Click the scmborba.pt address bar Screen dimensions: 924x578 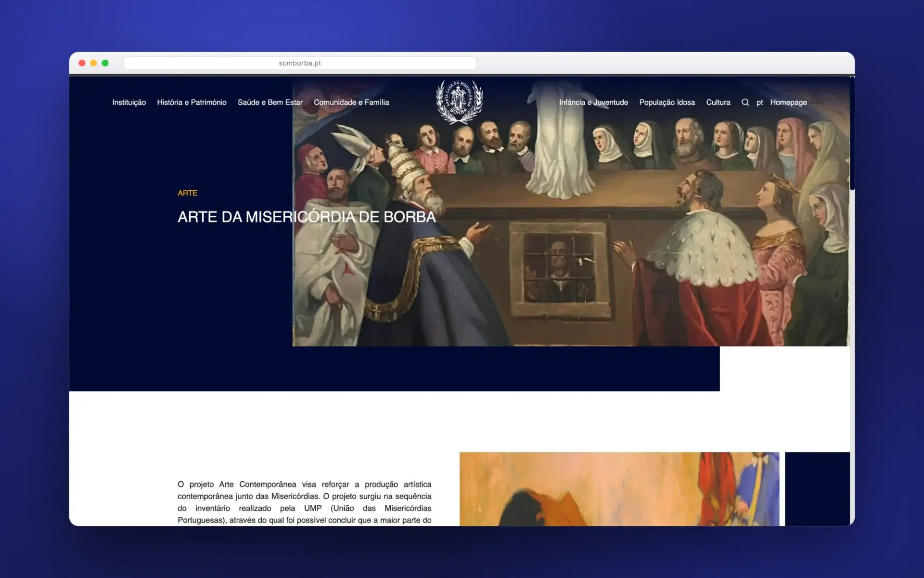[x=300, y=63]
